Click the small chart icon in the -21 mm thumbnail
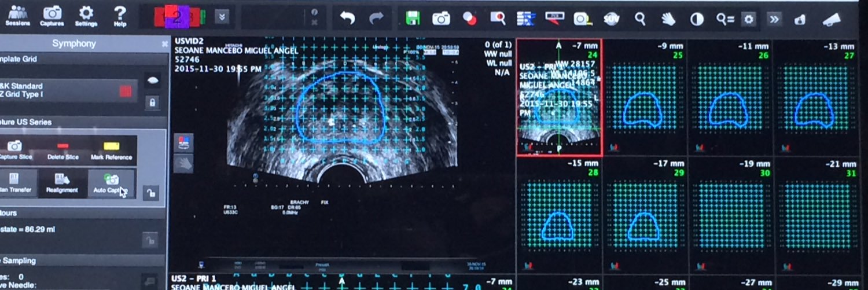Screen dimensions: 868x290 coord(785,266)
